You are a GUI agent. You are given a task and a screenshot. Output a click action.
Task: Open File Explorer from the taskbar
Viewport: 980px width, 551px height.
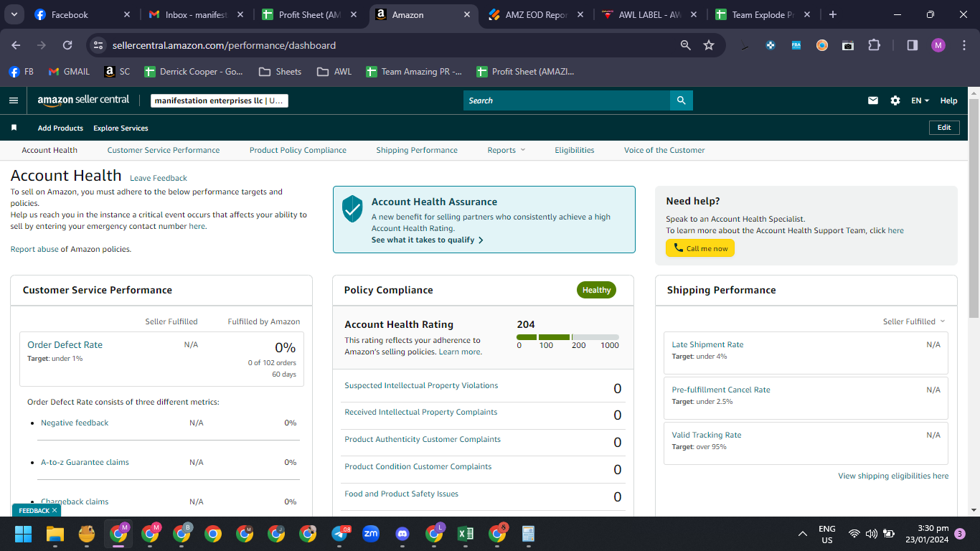[55, 534]
